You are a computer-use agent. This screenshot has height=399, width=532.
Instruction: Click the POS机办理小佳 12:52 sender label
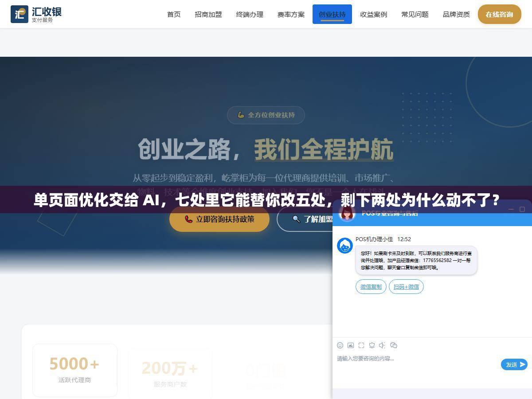383,239
